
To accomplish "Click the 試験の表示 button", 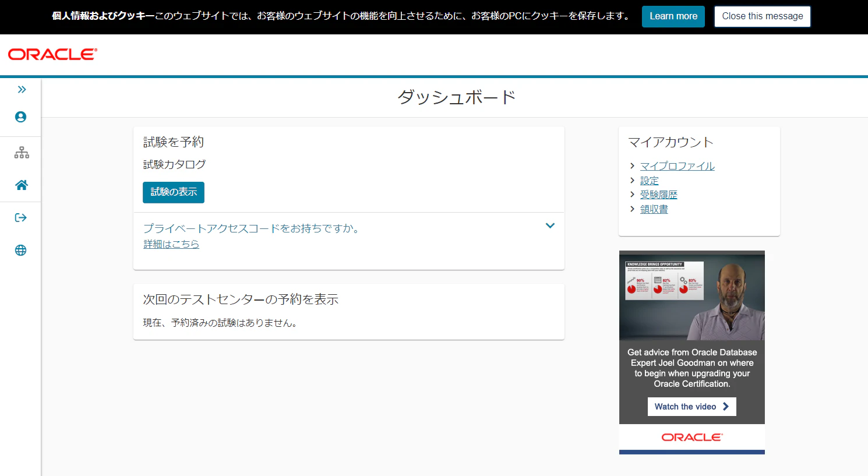I will pos(174,192).
